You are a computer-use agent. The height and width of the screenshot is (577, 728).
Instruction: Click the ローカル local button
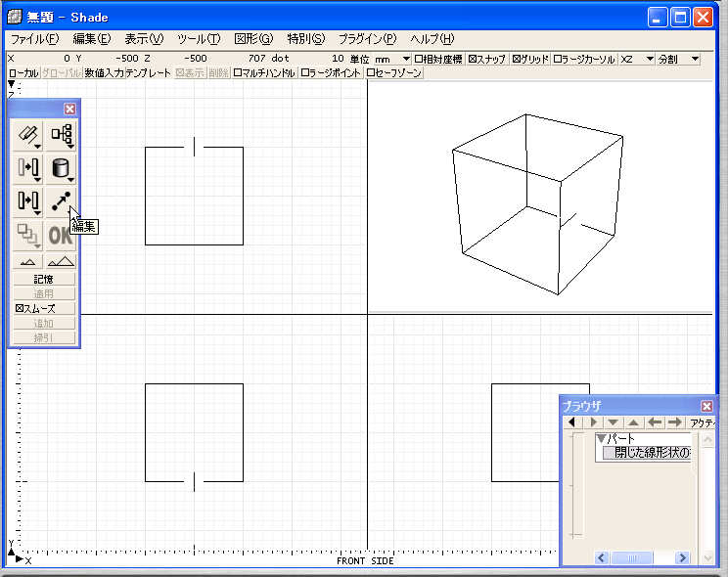(x=23, y=73)
